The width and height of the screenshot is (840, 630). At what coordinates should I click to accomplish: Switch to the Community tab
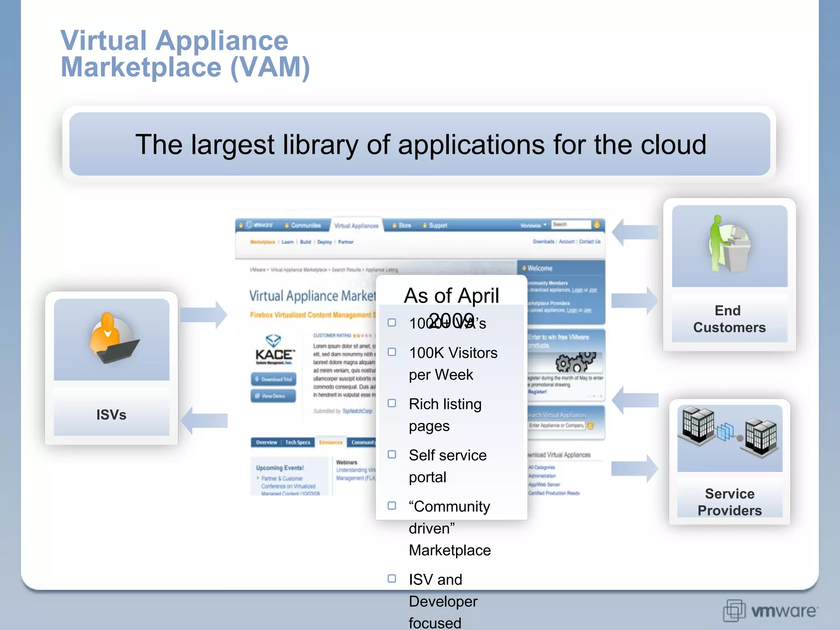(362, 442)
